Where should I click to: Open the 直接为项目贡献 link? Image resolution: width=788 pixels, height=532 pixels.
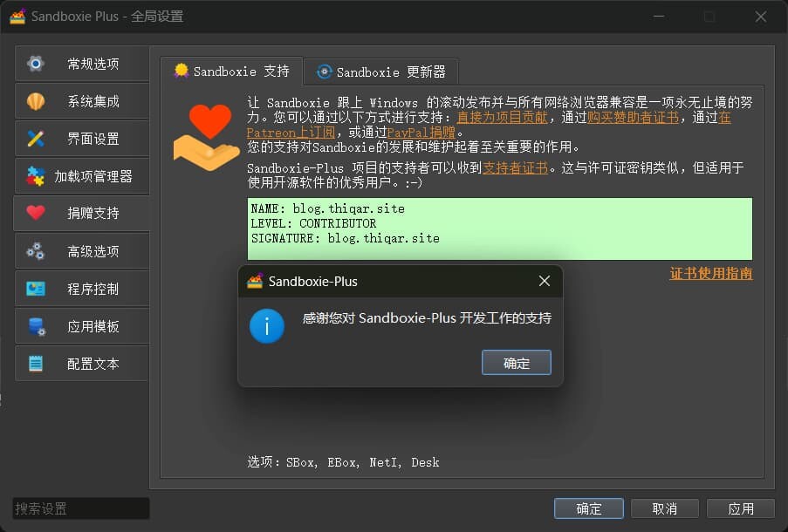coord(502,117)
